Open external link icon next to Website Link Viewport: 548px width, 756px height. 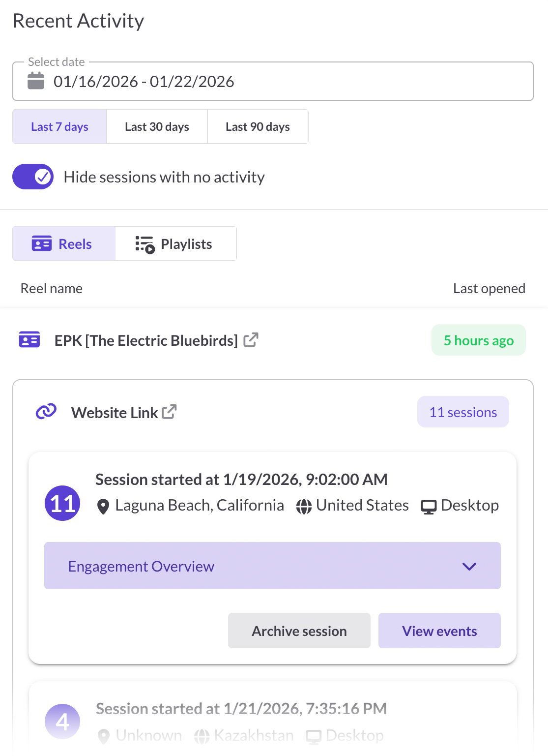pyautogui.click(x=169, y=412)
